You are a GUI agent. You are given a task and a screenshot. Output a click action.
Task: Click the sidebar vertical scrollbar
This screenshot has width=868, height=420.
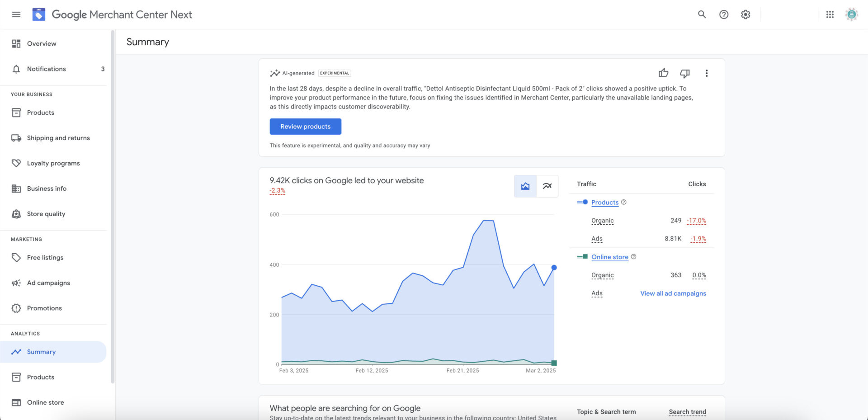(x=113, y=207)
